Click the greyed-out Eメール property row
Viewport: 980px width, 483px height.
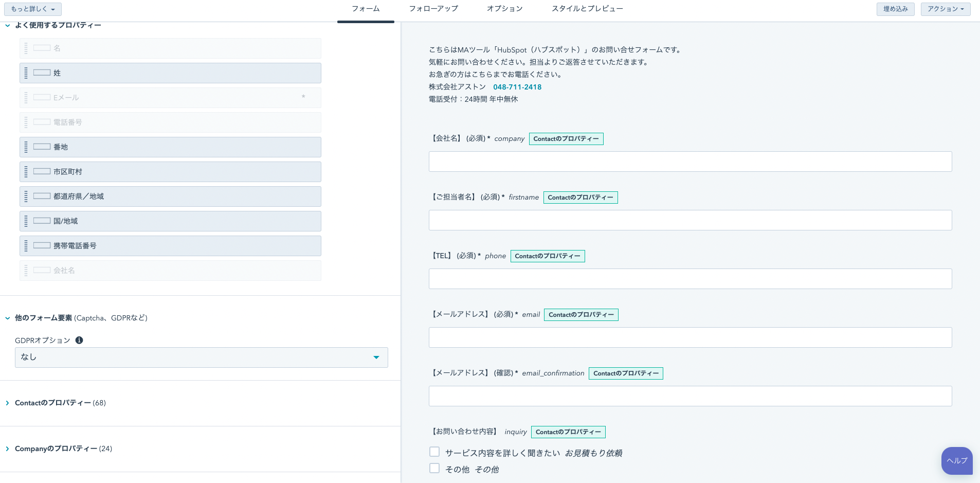tap(170, 98)
